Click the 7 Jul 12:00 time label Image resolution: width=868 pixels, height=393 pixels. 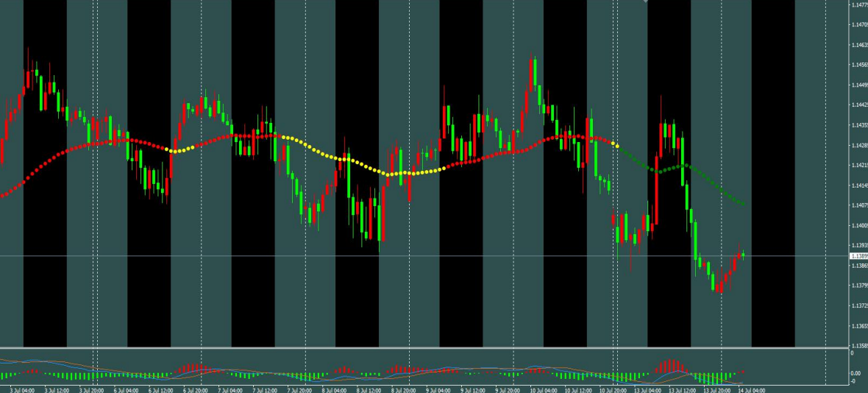pyautogui.click(x=265, y=390)
